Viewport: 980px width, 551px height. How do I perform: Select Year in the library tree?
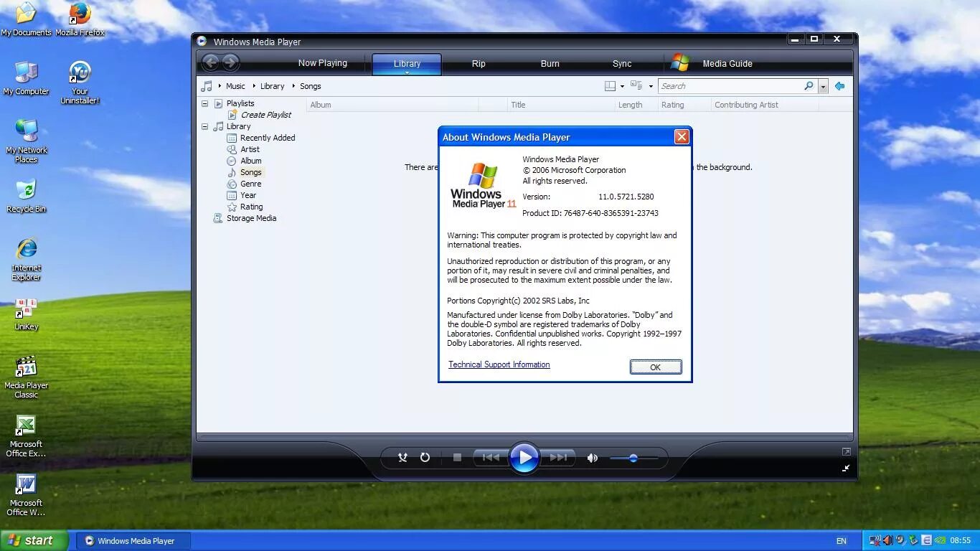(x=248, y=195)
